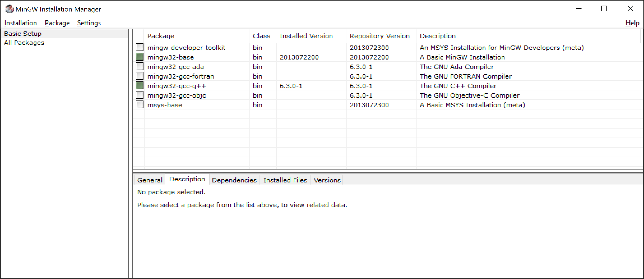The width and height of the screenshot is (644, 279).
Task: Toggle the mingw32-gcc-g++ checkbox
Action: (x=140, y=85)
